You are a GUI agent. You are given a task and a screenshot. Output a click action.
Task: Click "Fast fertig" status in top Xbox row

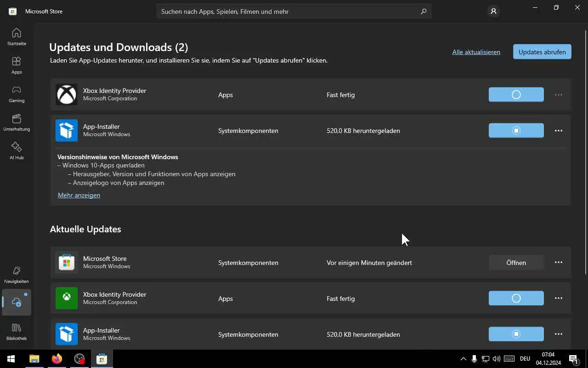[340, 95]
